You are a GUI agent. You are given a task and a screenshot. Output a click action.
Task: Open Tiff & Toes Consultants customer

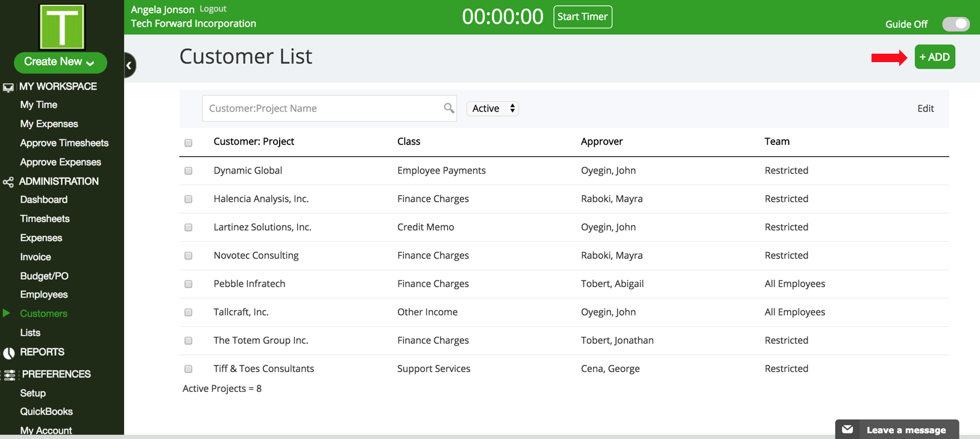click(x=264, y=369)
